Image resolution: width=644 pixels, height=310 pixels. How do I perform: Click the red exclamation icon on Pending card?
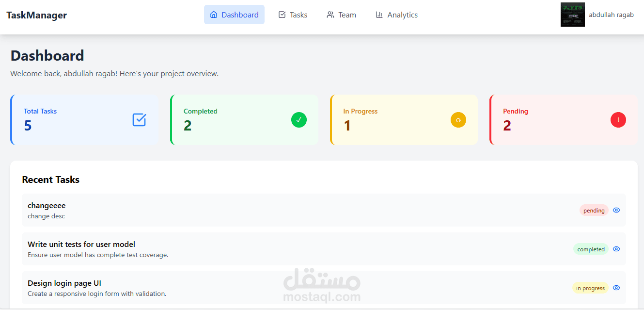(x=618, y=119)
